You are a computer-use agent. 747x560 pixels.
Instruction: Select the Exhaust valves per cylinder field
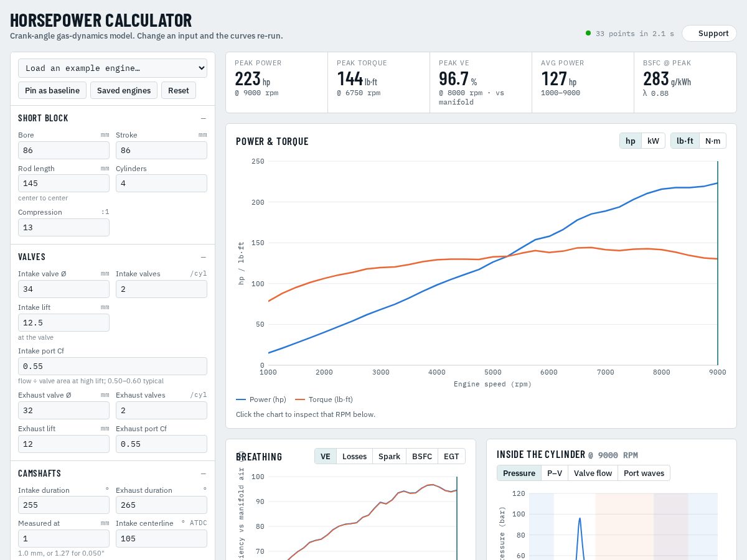pos(161,410)
